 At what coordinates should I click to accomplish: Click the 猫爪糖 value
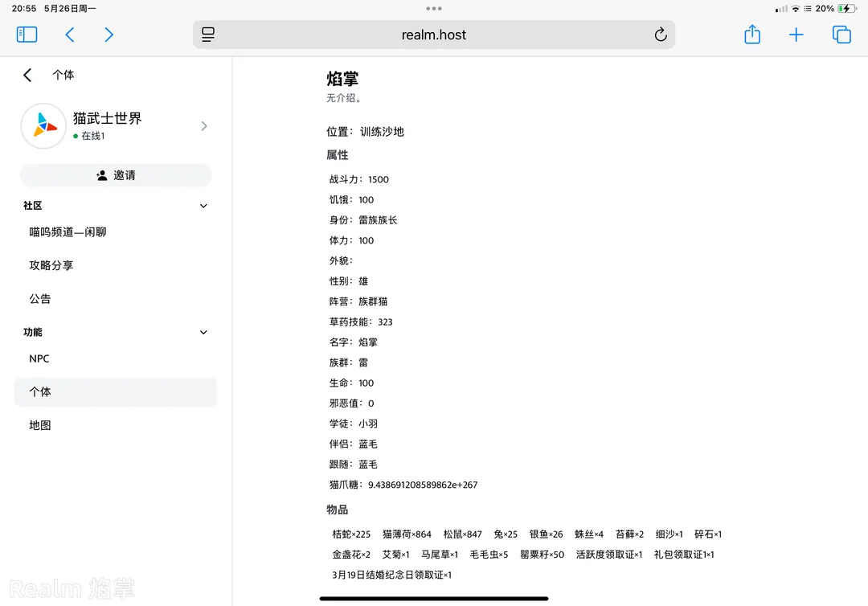(x=423, y=485)
